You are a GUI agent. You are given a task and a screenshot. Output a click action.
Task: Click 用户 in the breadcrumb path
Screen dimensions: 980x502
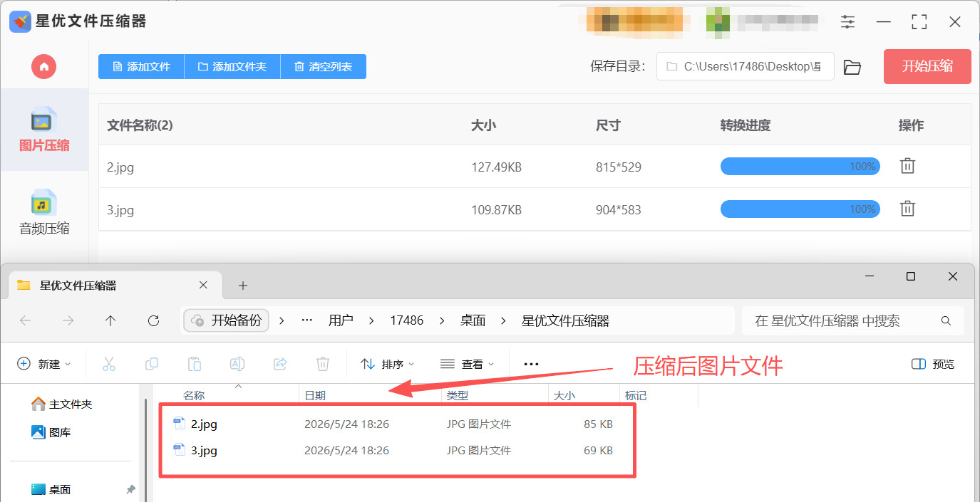[x=341, y=320]
